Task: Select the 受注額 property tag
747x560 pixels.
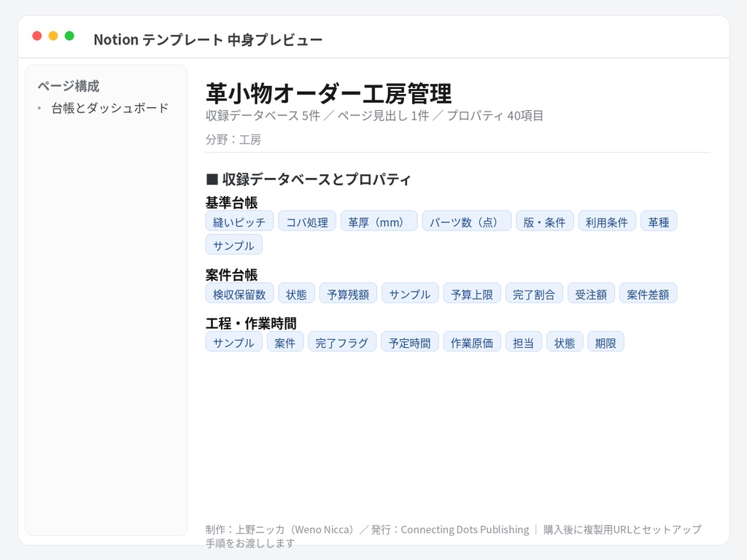Action: click(x=591, y=293)
